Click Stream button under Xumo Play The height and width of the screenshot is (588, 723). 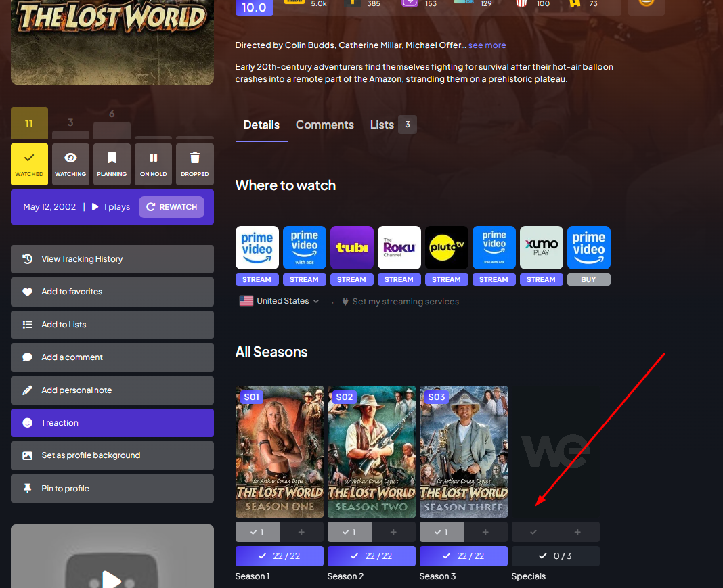(x=542, y=279)
